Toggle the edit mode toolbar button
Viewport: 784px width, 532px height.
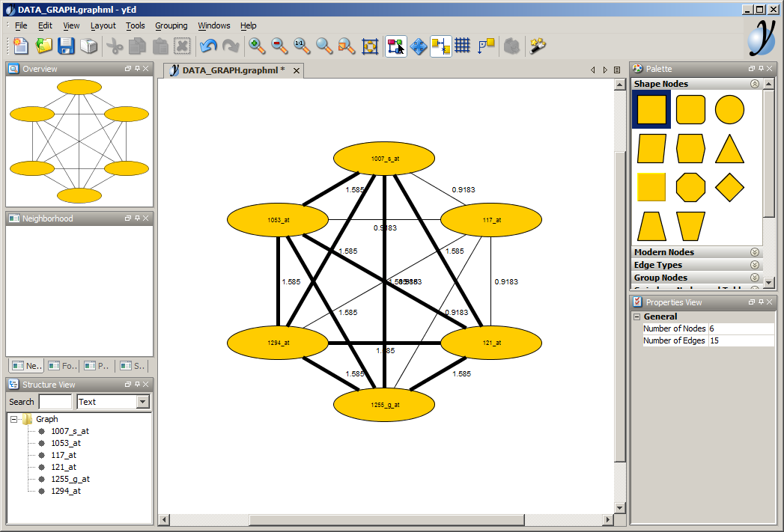point(395,46)
